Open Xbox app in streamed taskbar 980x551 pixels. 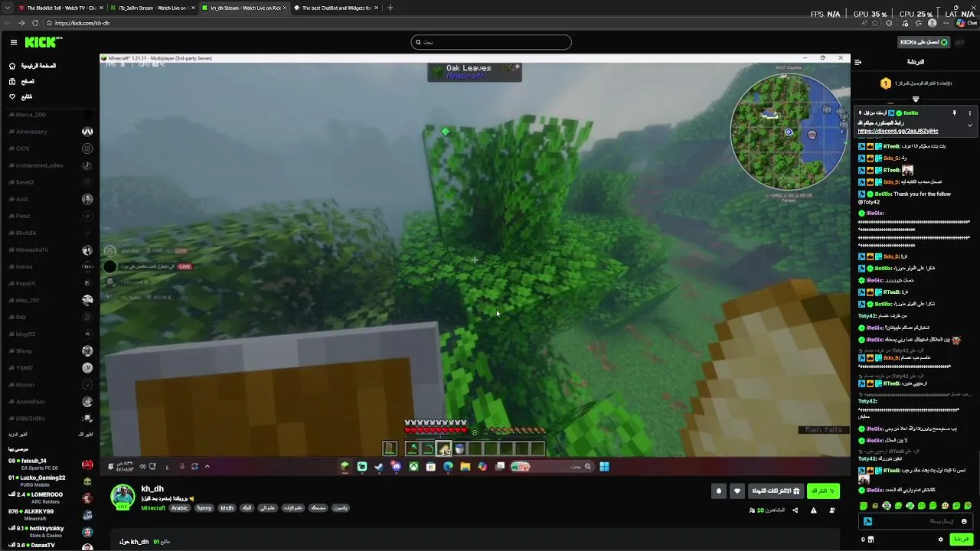click(x=413, y=466)
